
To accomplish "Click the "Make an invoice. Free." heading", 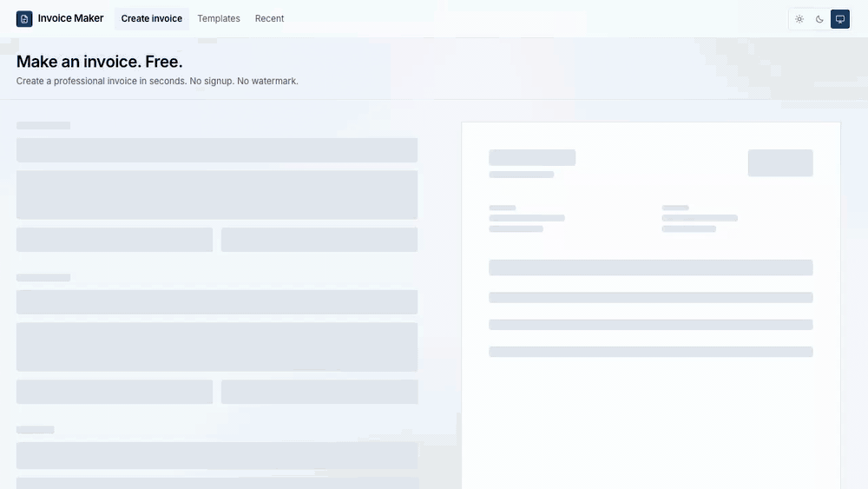I will [x=100, y=62].
